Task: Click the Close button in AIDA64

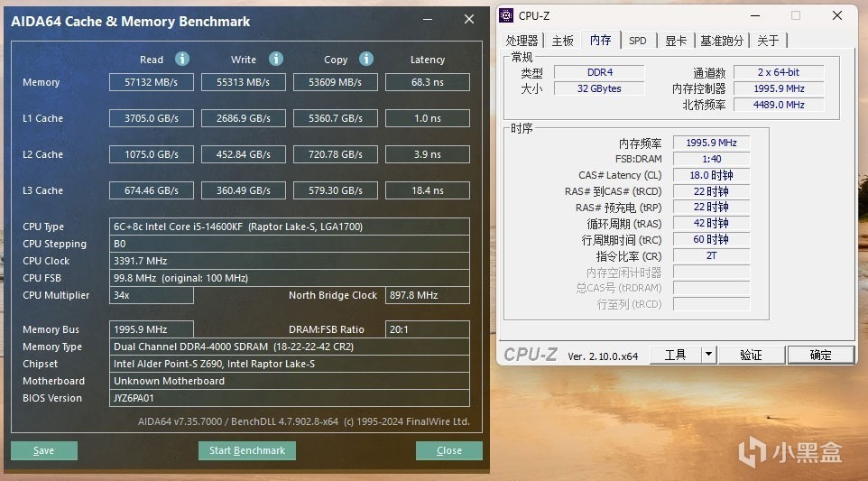Action: [449, 450]
